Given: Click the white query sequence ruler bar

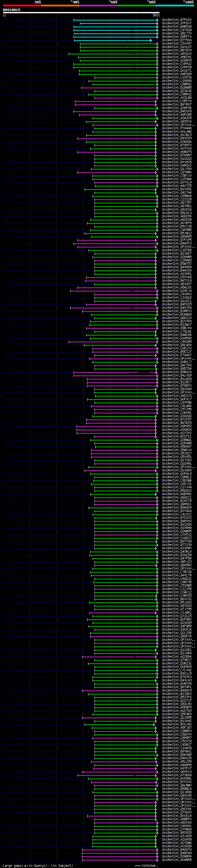Looking at the screenshot, I should pyautogui.click(x=81, y=12).
